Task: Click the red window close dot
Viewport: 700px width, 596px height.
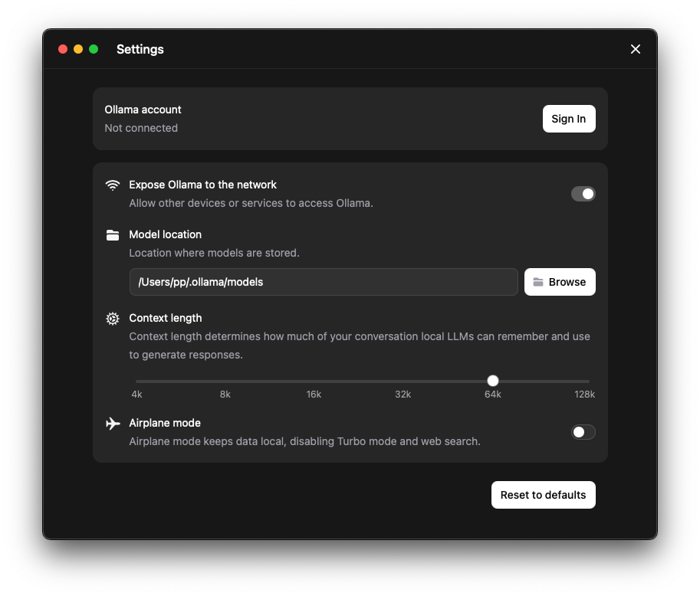Action: (x=63, y=49)
